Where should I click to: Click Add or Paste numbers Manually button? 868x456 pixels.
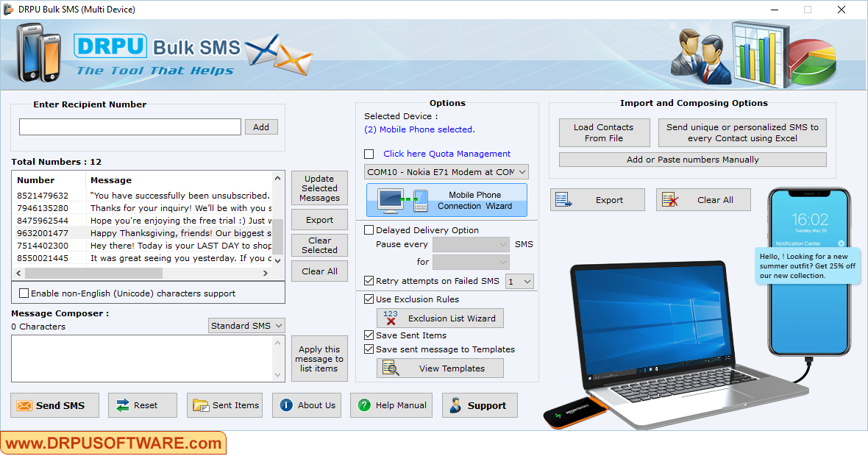coord(692,160)
